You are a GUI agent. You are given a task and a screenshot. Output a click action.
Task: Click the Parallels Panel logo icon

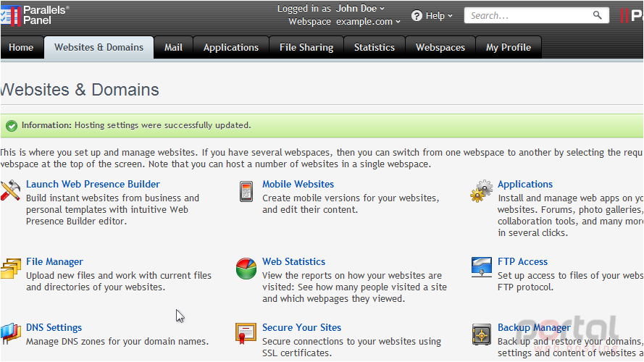[11, 16]
